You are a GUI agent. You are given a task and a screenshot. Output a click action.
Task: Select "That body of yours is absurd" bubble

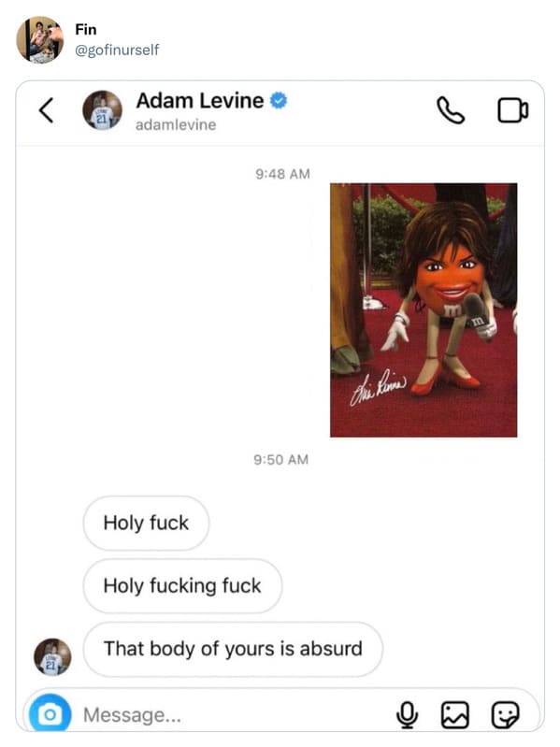(233, 649)
